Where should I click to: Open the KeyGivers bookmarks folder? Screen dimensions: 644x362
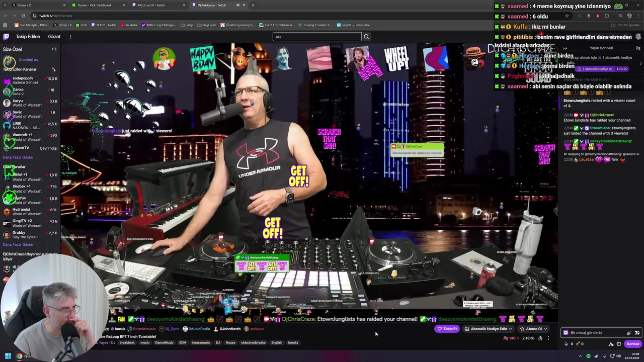[207, 25]
